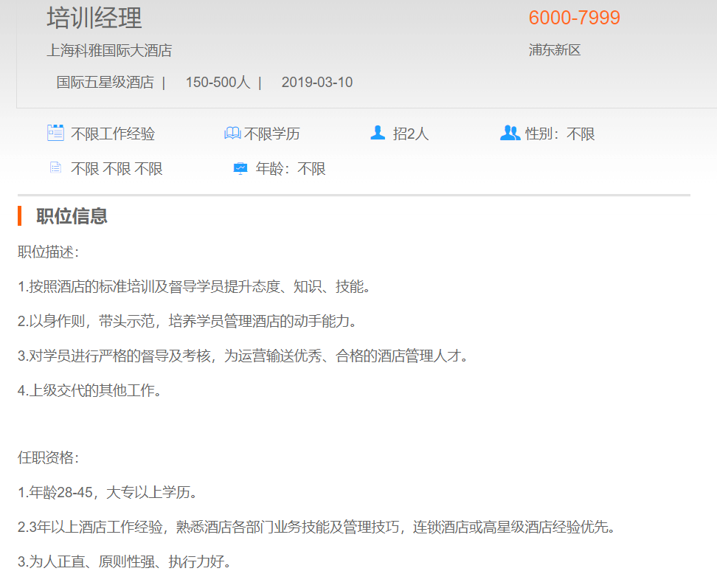Click the 国际五星级酒店 company type

tap(105, 83)
